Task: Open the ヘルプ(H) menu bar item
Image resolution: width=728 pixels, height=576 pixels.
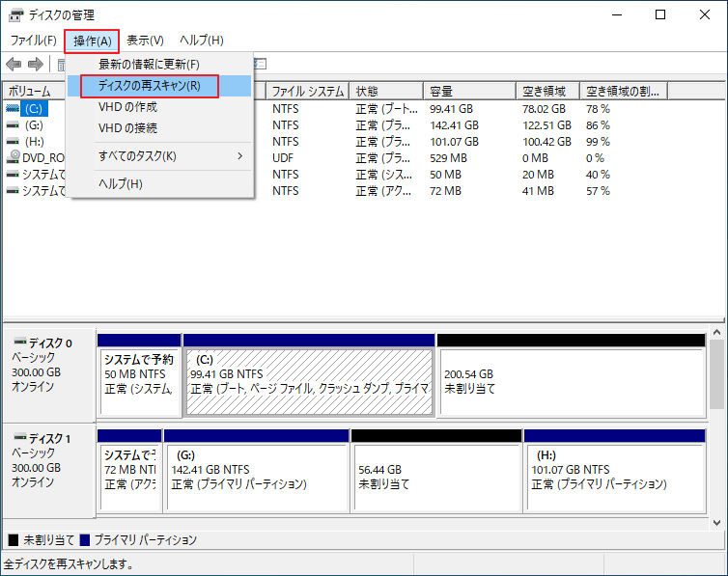Action: (x=202, y=41)
